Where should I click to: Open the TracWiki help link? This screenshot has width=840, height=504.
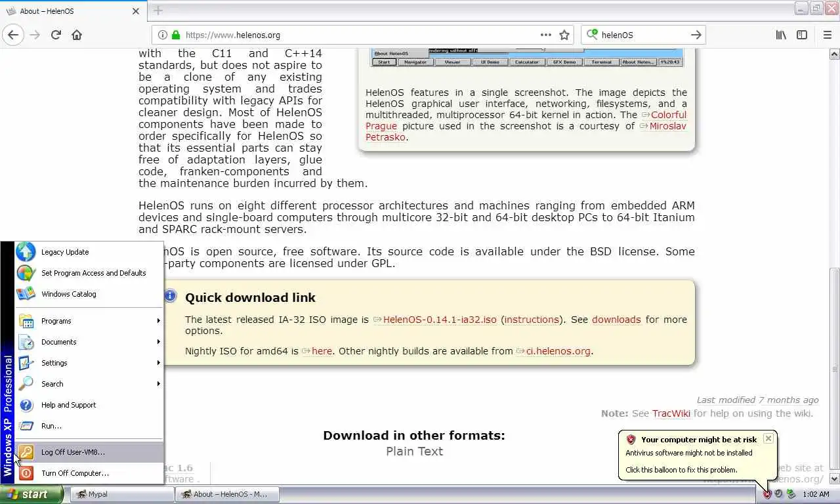tap(671, 413)
